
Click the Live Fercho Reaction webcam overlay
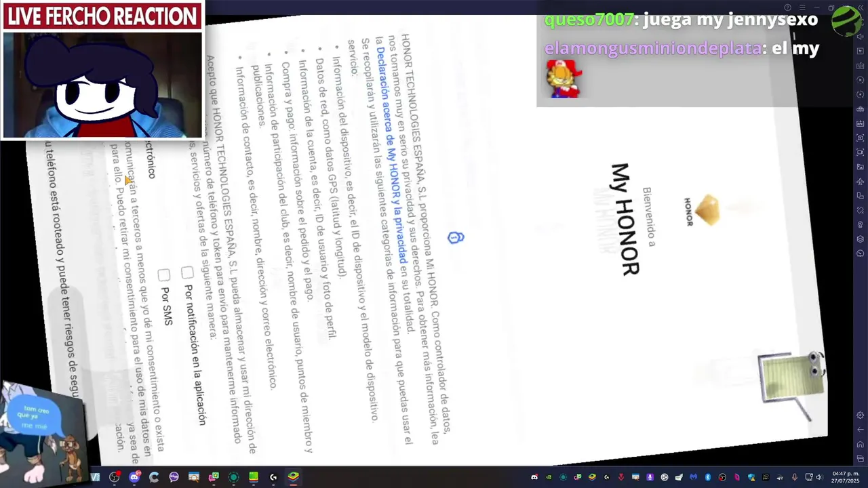(x=102, y=70)
